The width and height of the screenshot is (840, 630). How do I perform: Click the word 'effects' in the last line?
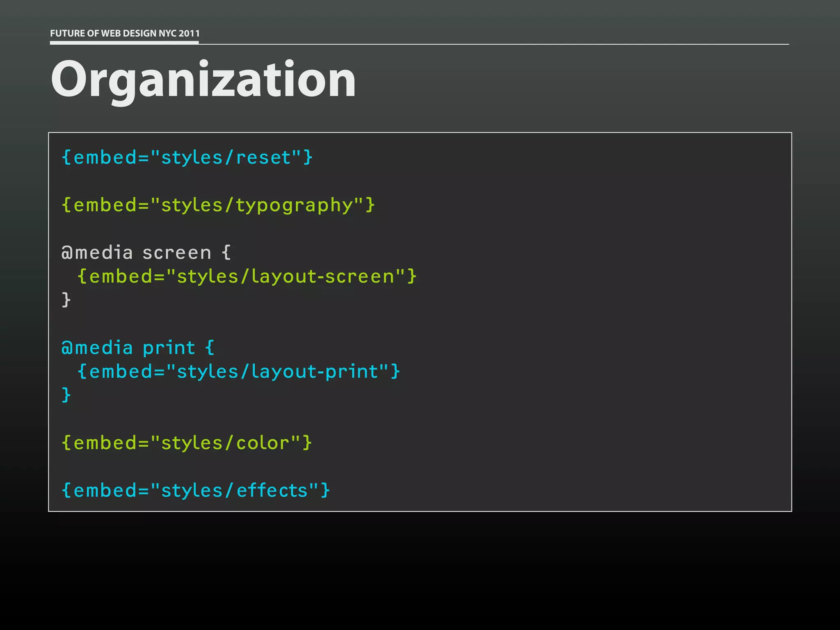272,491
